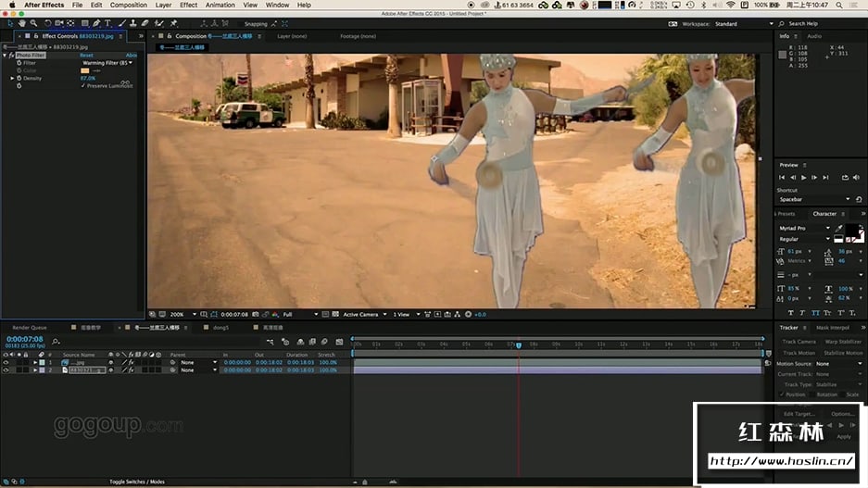The width and height of the screenshot is (868, 488).
Task: Open the 200% magnification dropdown
Action: pos(182,314)
